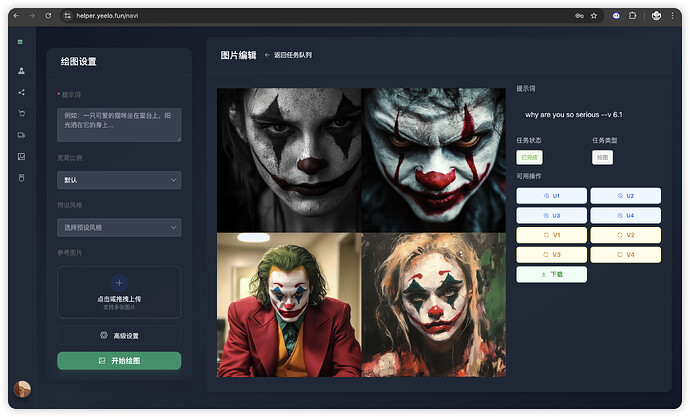
Task: Open the browser profile avatar icon
Action: pyautogui.click(x=656, y=16)
